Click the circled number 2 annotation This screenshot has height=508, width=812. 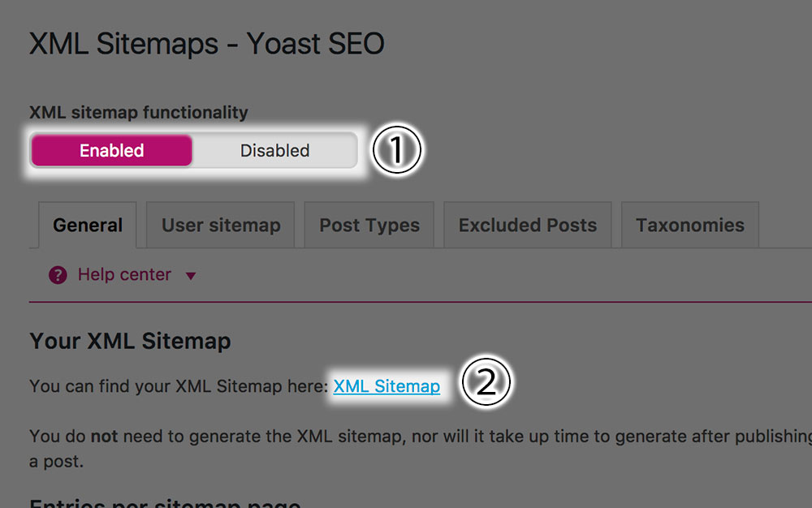486,381
